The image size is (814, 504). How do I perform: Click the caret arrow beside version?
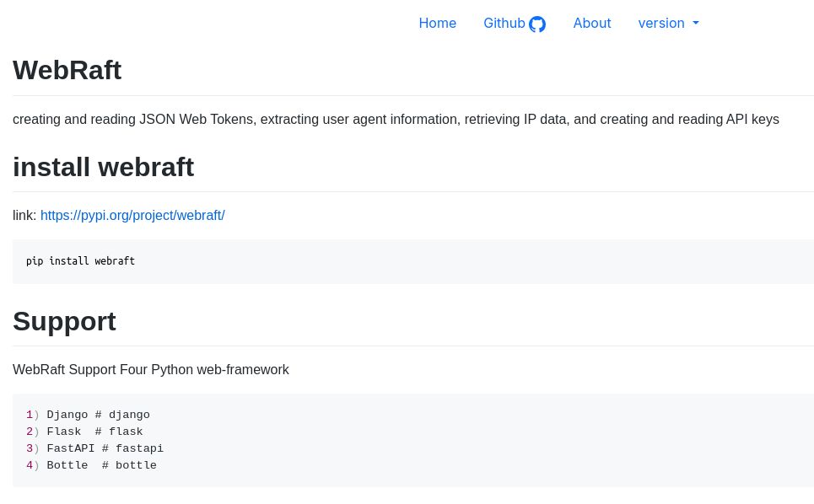(x=696, y=24)
